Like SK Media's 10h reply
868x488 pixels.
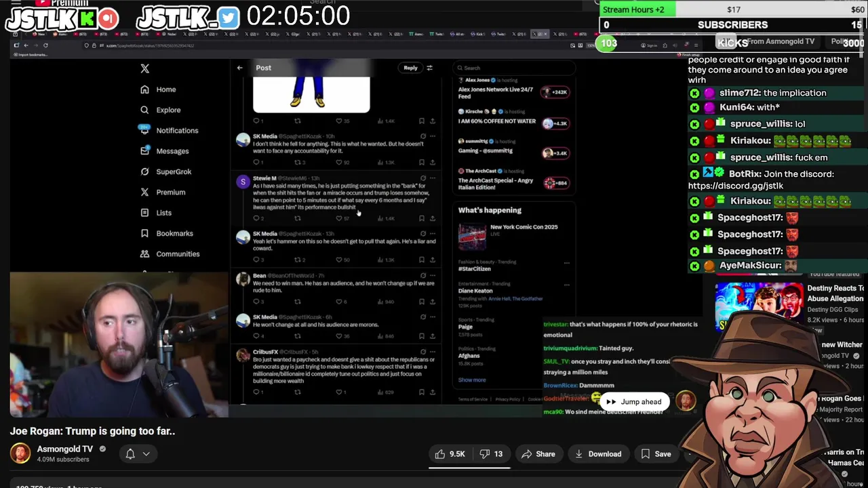(x=339, y=163)
